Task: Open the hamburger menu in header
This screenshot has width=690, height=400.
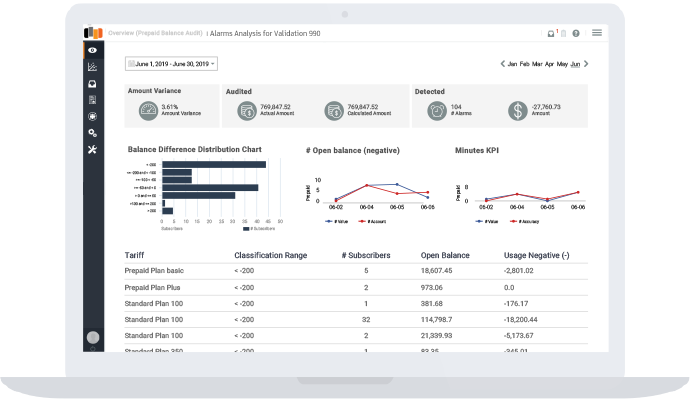Action: pyautogui.click(x=597, y=33)
